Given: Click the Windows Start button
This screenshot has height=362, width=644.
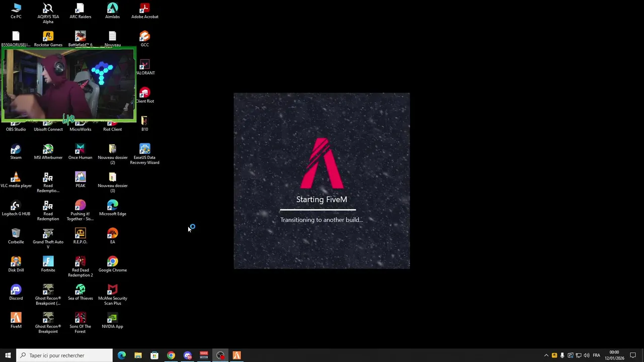Looking at the screenshot, I should (x=8, y=355).
